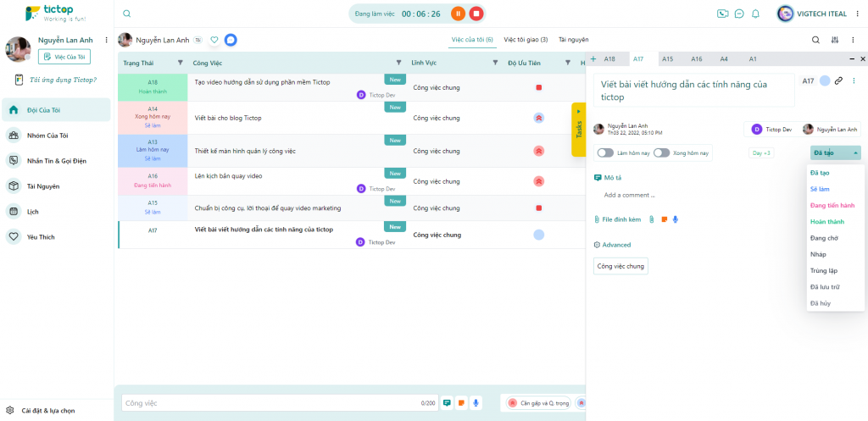Screen dimensions: 868x421
Task: Click paperclip attach icon in File đính kèm
Action: coord(652,219)
